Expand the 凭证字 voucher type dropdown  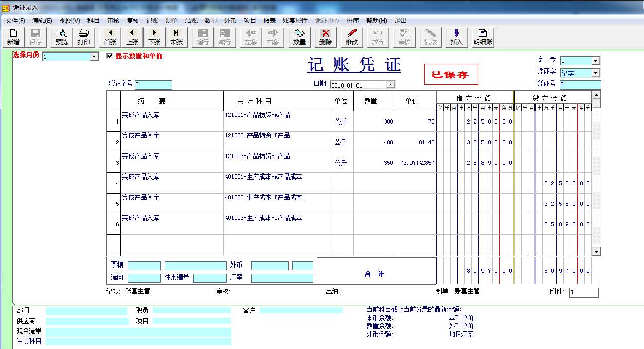(596, 73)
